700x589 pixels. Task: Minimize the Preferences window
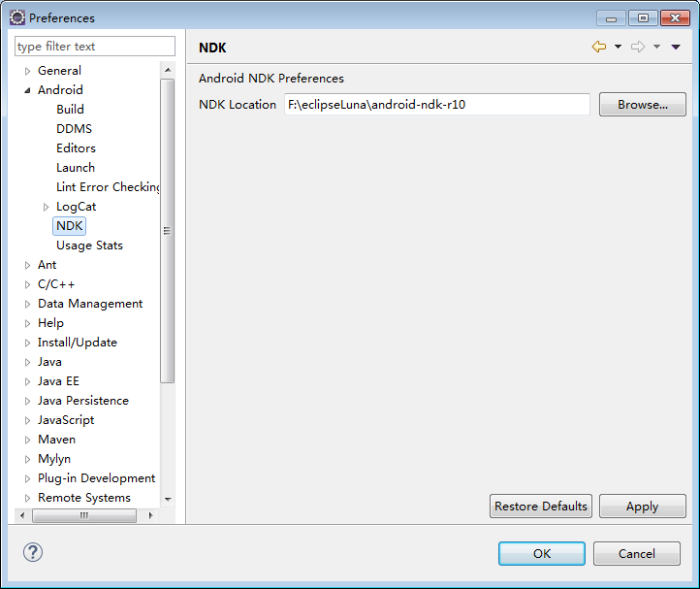(611, 18)
